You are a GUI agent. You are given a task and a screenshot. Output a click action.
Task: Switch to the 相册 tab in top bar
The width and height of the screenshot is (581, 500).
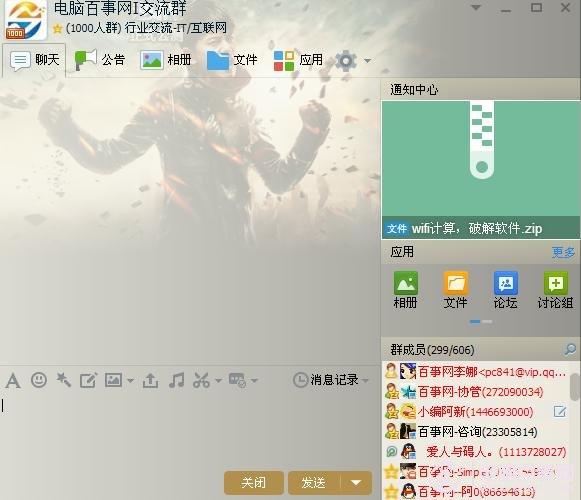(166, 60)
